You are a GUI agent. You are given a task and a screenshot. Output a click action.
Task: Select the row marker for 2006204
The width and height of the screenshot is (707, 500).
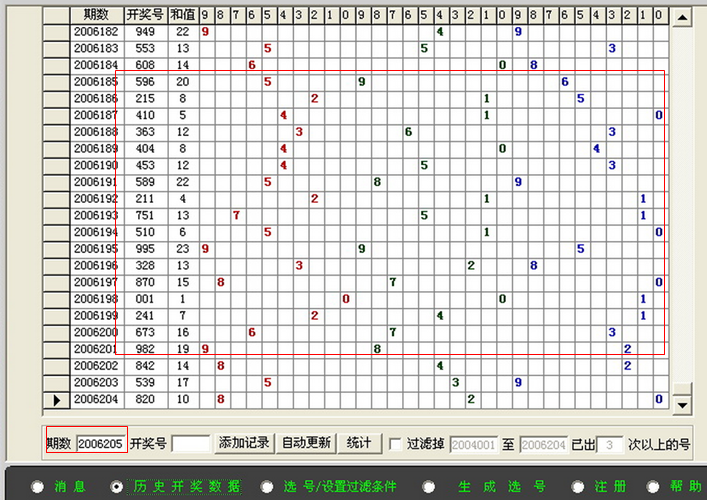56,400
